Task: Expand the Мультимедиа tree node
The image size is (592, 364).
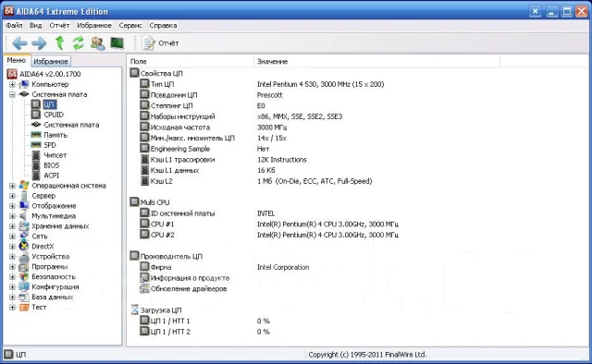Action: coord(12,216)
